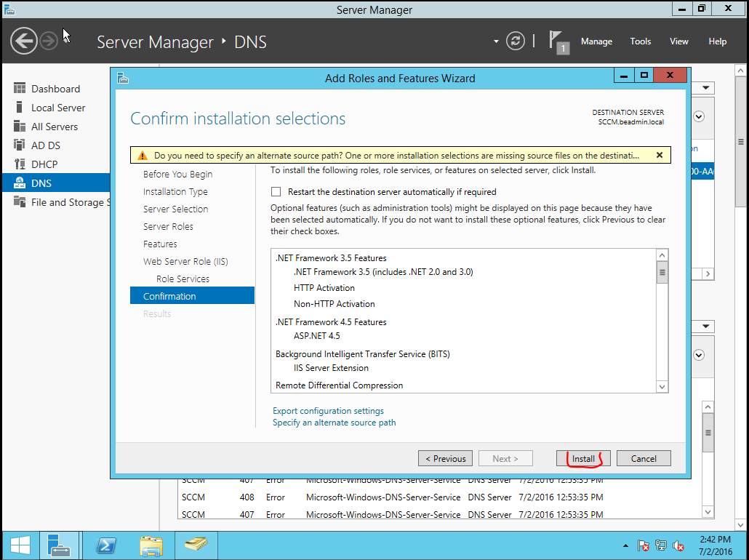749x560 pixels.
Task: Click horizontal scroll right arrow behind wizard
Action: (x=708, y=273)
